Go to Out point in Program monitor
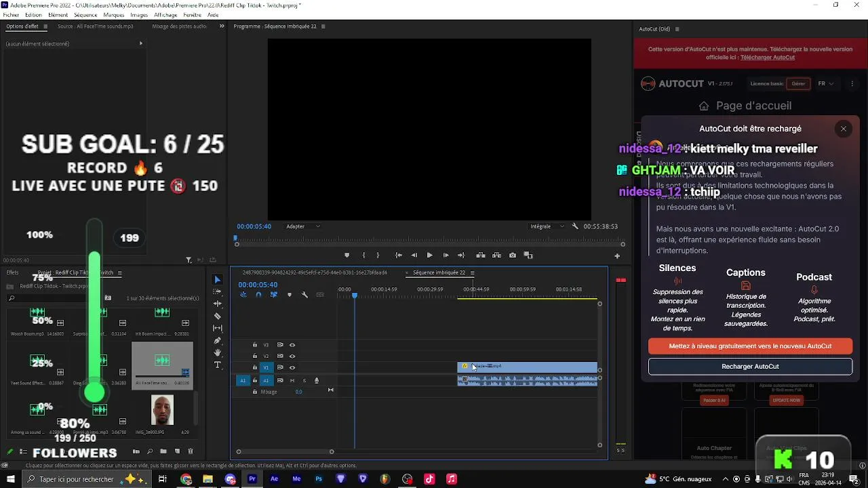This screenshot has height=488, width=868. point(461,256)
